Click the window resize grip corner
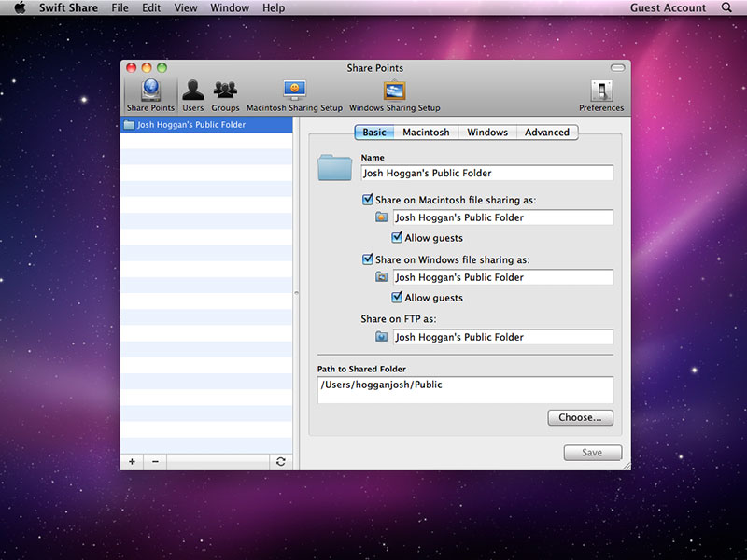This screenshot has width=747, height=560. (627, 466)
